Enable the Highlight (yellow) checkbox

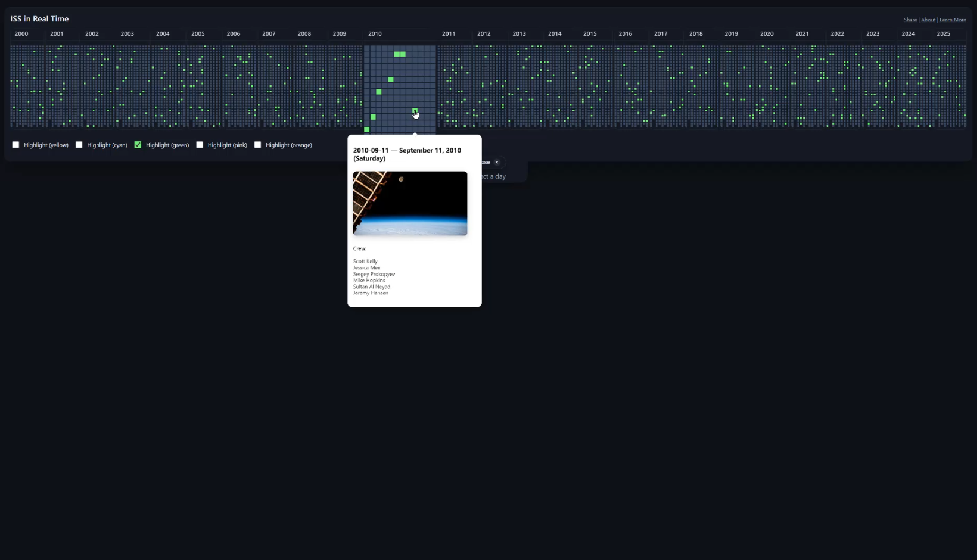click(x=15, y=145)
